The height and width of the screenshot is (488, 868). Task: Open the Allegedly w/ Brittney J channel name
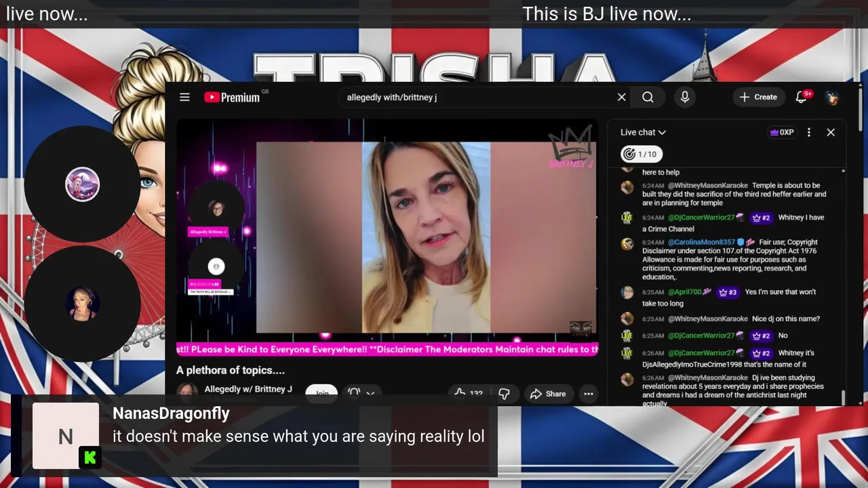(x=248, y=389)
